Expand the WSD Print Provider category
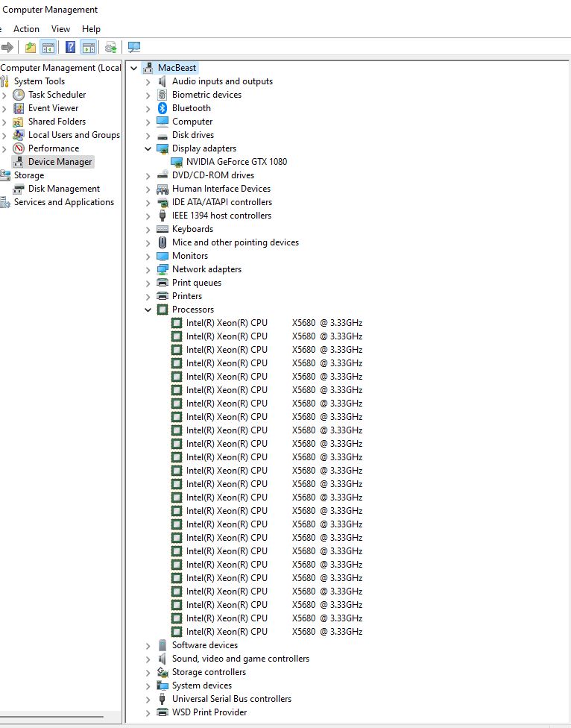The image size is (571, 728). [x=148, y=713]
